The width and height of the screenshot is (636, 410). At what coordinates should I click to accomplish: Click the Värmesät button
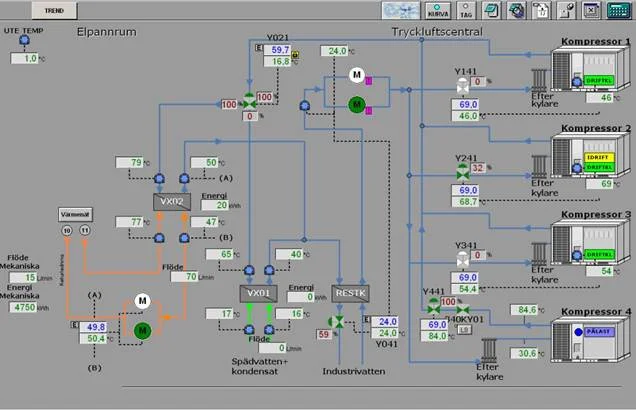[75, 215]
